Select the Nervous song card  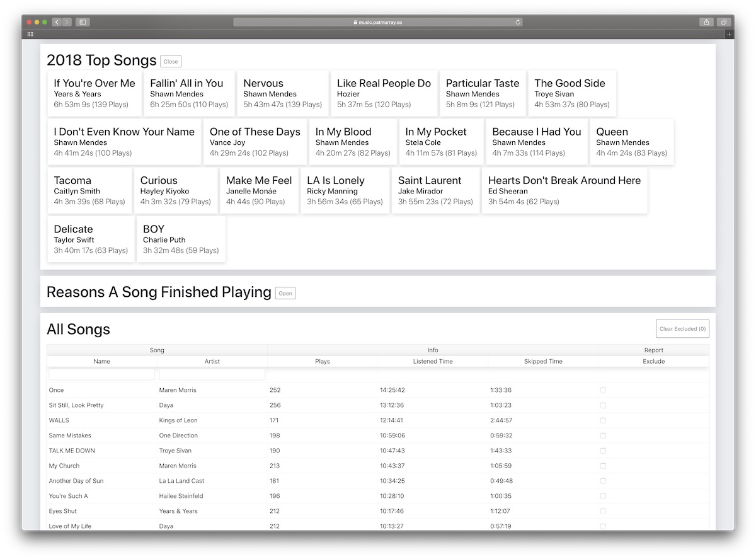[283, 93]
